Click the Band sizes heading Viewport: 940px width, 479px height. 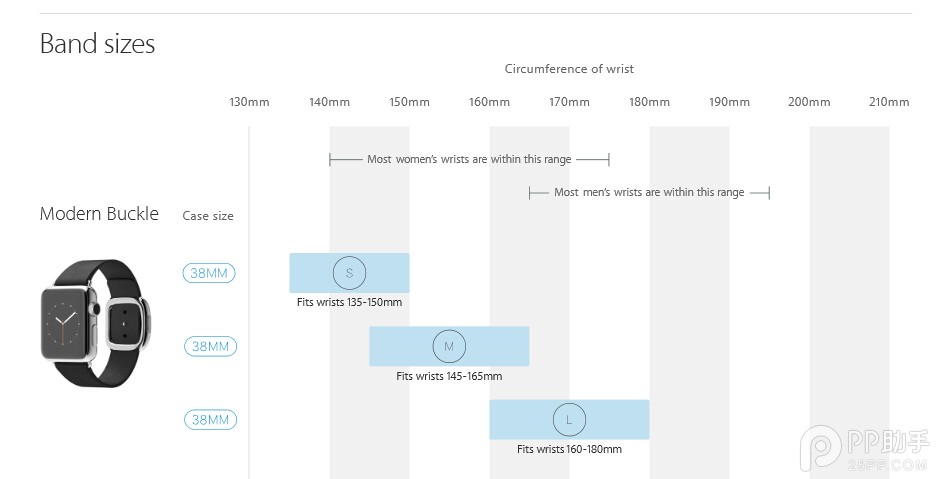(x=97, y=44)
